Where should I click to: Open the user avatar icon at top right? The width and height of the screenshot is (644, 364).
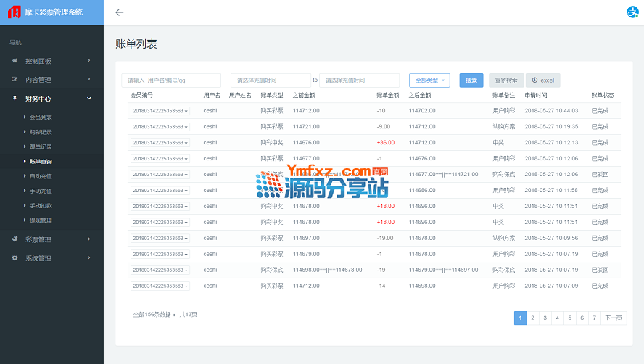click(x=632, y=12)
